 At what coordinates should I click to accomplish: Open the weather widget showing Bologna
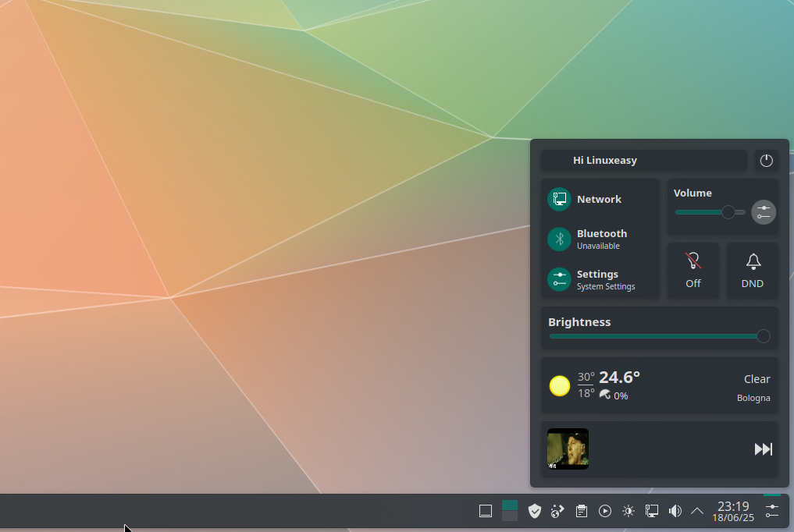pos(659,386)
